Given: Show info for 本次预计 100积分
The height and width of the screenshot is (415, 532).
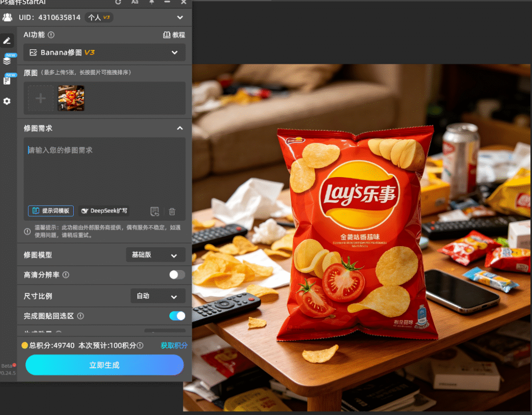Looking at the screenshot, I should coord(140,345).
